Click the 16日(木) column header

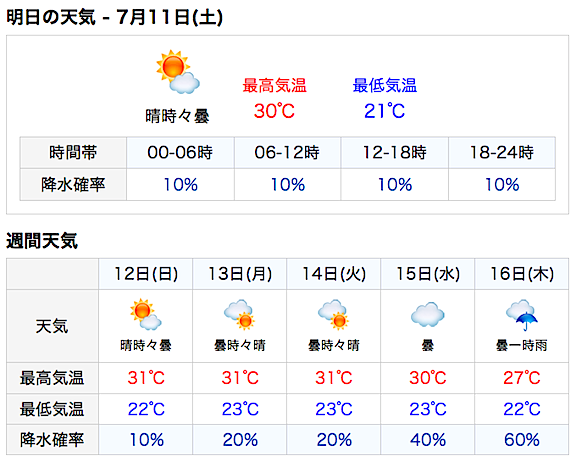coord(522,274)
